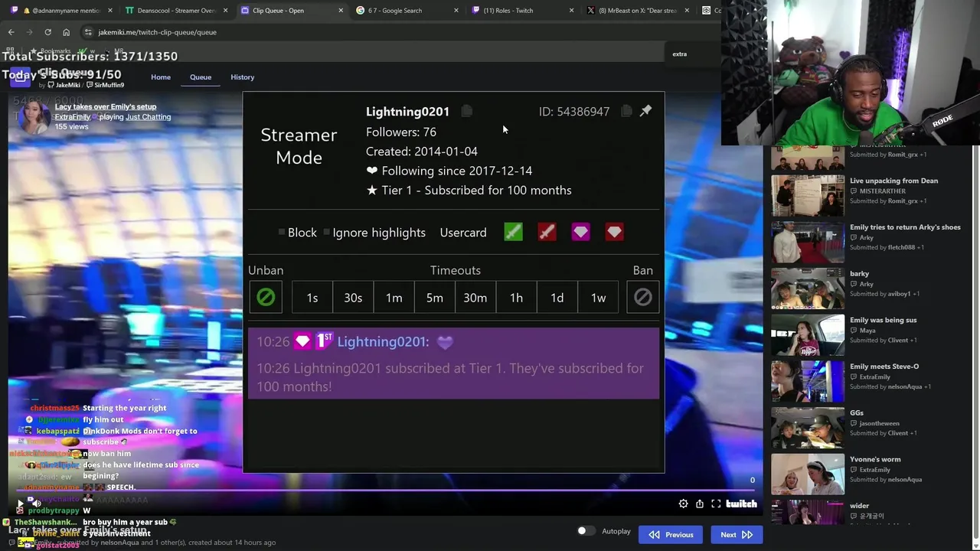980x551 pixels.
Task: Select the Queue navigation tab
Action: tap(201, 77)
